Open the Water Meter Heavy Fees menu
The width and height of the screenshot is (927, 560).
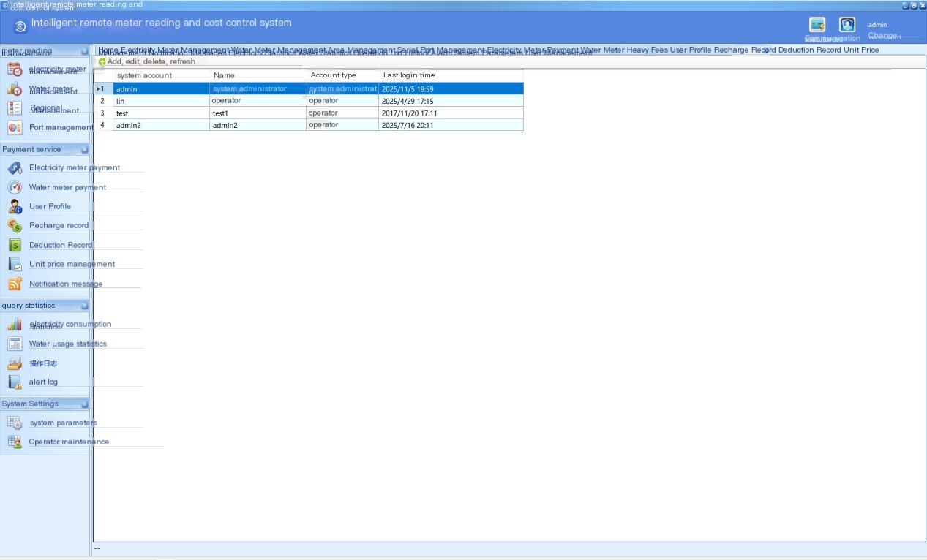624,50
